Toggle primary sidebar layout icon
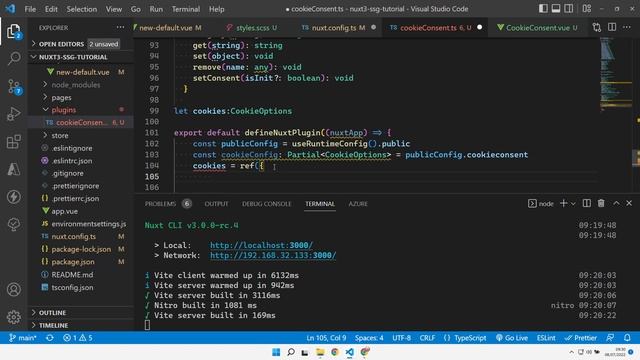The width and height of the screenshot is (640, 360). [543, 9]
